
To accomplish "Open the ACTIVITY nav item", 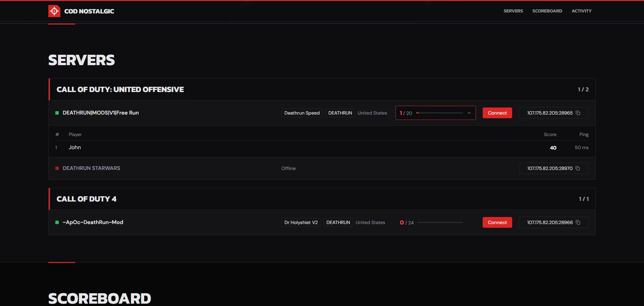I will pos(582,11).
